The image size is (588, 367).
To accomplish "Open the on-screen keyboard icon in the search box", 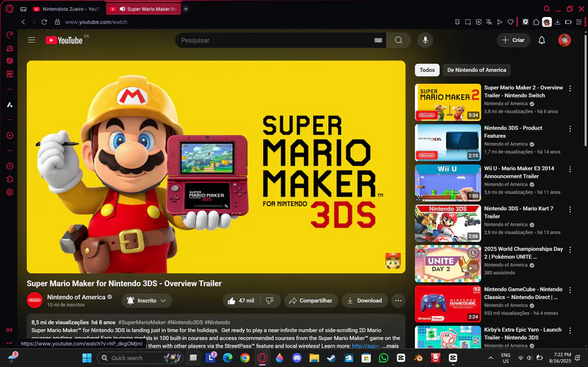I will pos(378,40).
